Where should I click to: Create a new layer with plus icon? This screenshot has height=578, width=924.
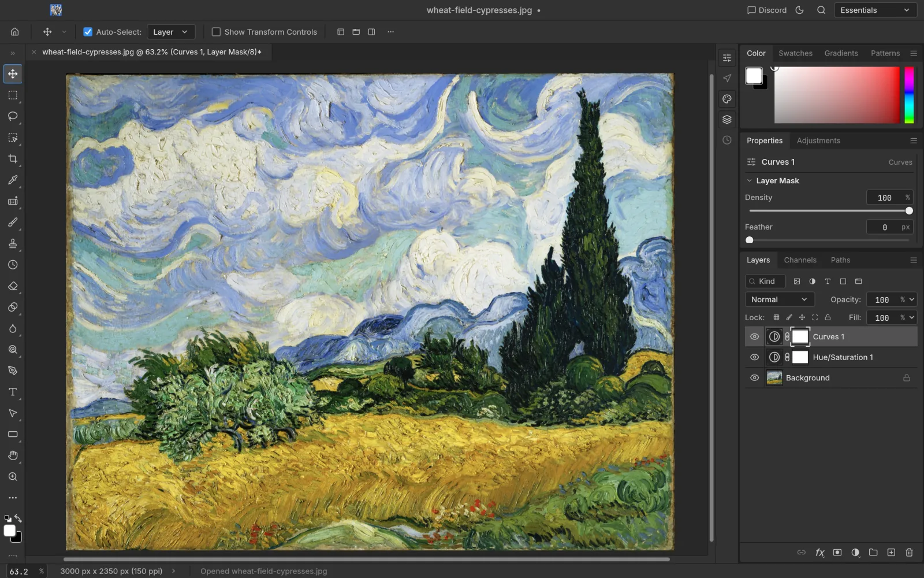(x=891, y=553)
